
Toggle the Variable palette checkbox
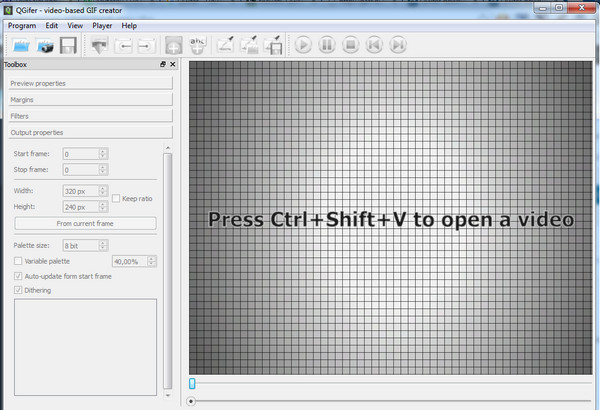pos(18,261)
